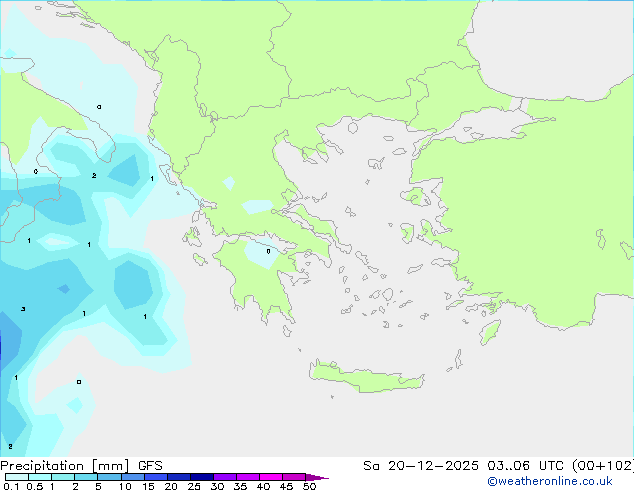Pick the legend swatch between 25 and 30
The height and width of the screenshot is (490, 634).
pyautogui.click(x=201, y=477)
